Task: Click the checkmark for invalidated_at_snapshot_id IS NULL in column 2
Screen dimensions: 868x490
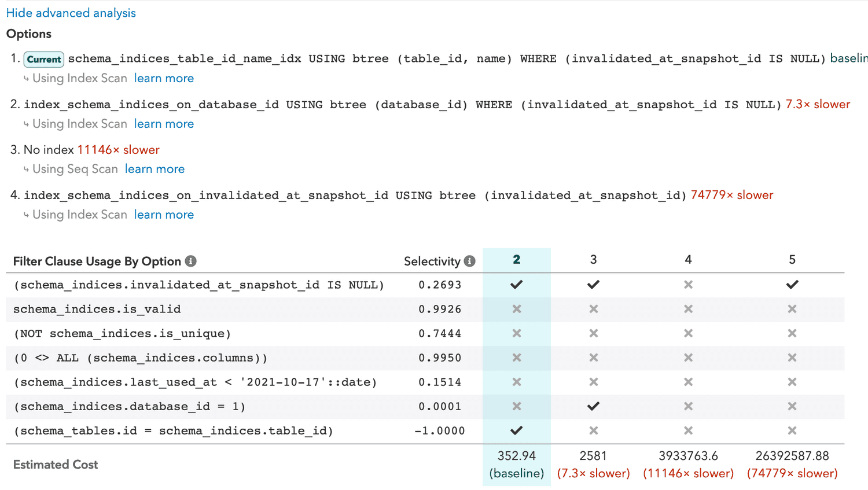Action: click(x=516, y=285)
